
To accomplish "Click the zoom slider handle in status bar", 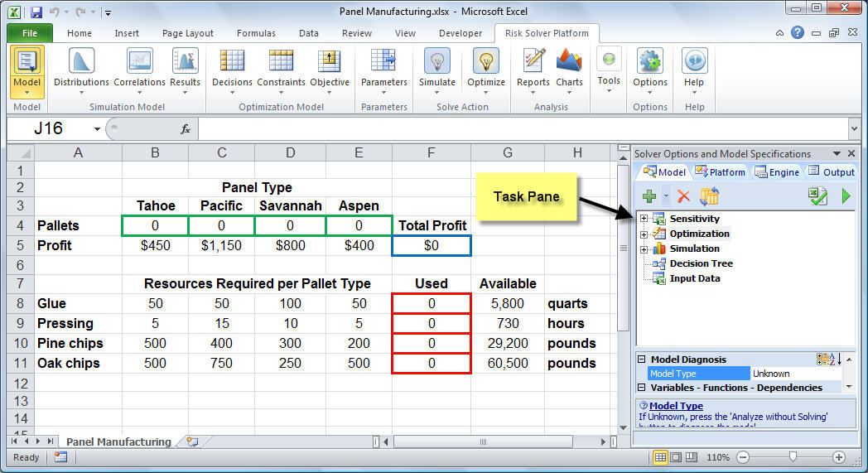I will click(793, 457).
